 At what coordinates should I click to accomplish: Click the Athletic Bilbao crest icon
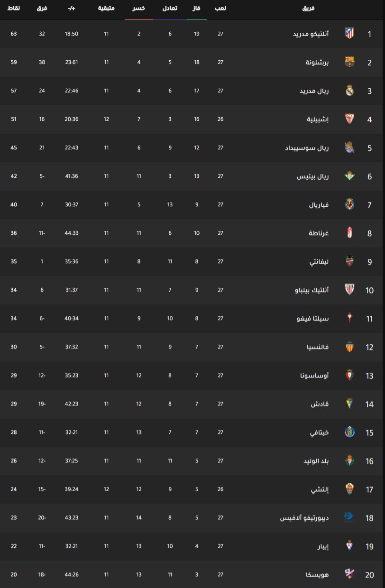click(349, 290)
